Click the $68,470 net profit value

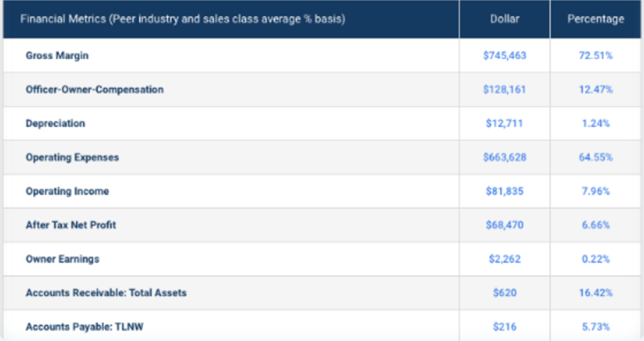pyautogui.click(x=504, y=225)
